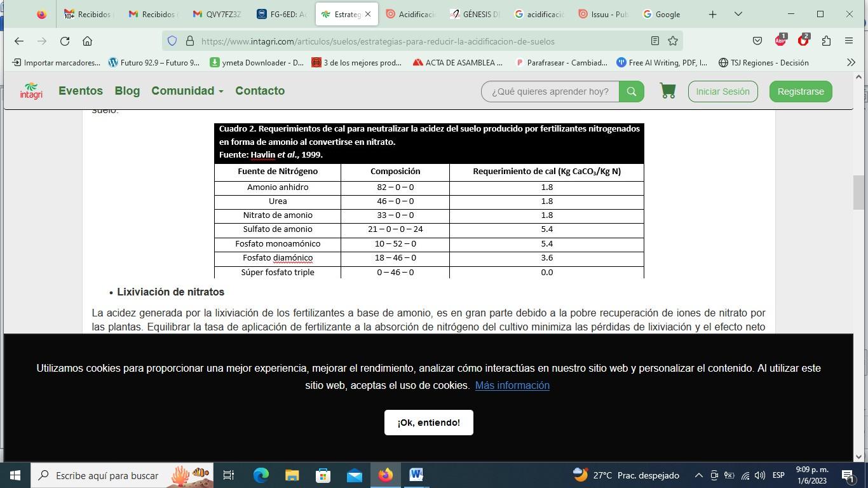Reload the current page
The image size is (868, 488).
(x=65, y=41)
